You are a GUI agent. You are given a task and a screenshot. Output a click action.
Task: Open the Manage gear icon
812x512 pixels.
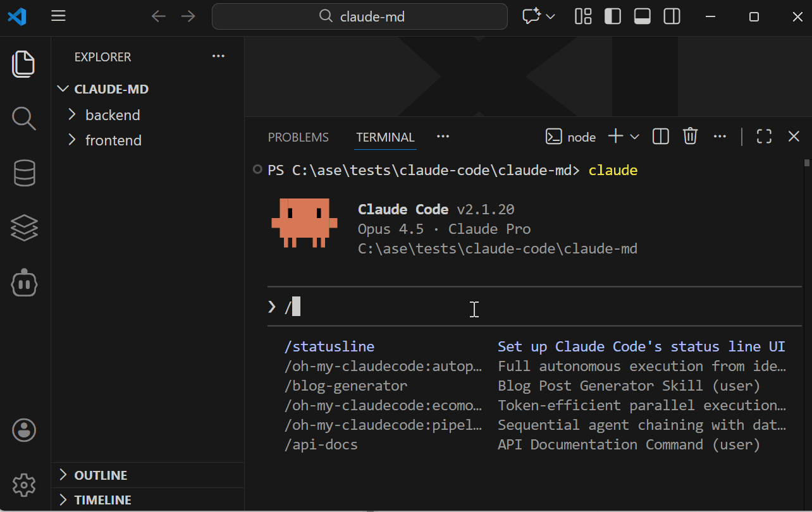[x=24, y=485]
